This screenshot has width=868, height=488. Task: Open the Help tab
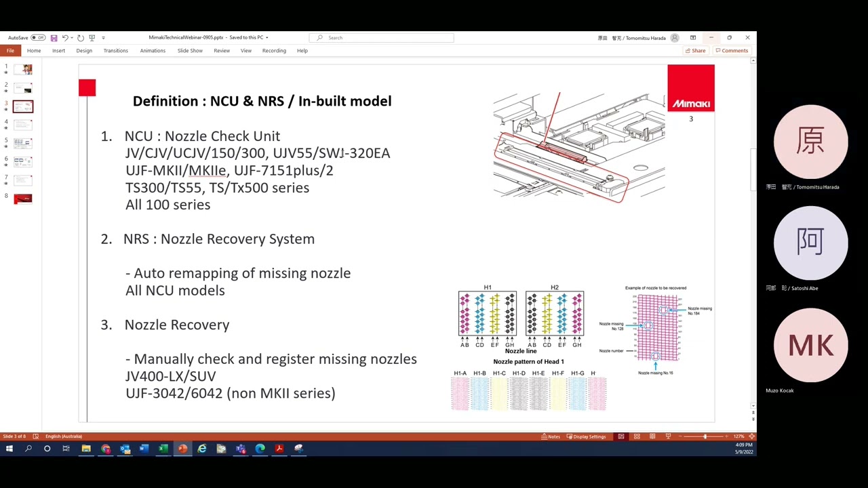click(x=302, y=51)
